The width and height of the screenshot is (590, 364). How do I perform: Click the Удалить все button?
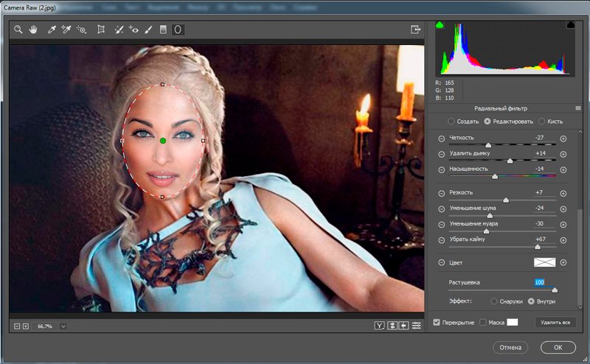[555, 322]
